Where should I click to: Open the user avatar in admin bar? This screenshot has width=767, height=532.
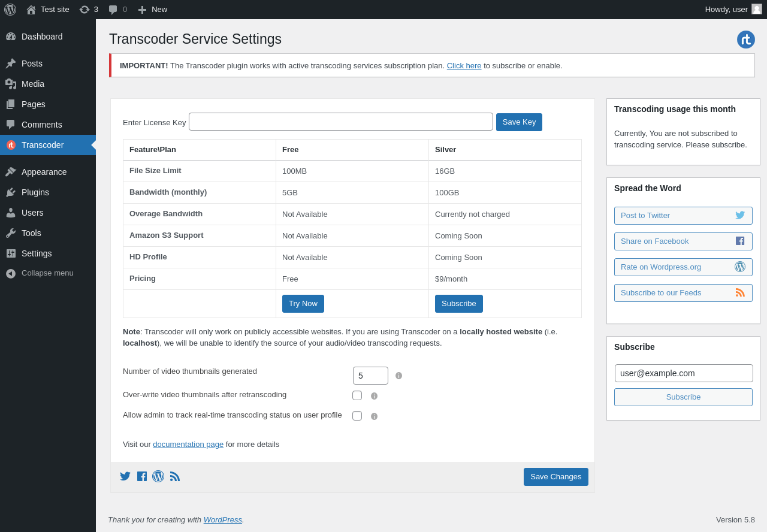(x=757, y=9)
